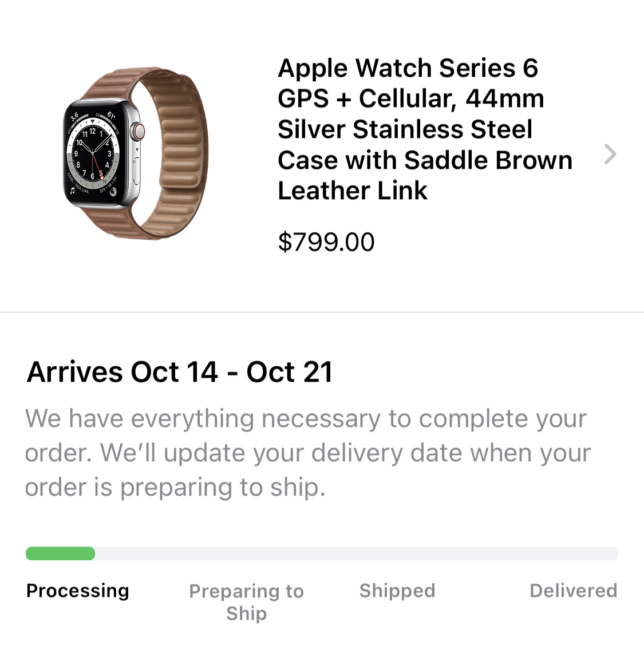Image resolution: width=644 pixels, height=657 pixels.
Task: Open product details with the right chevron
Action: [x=610, y=154]
